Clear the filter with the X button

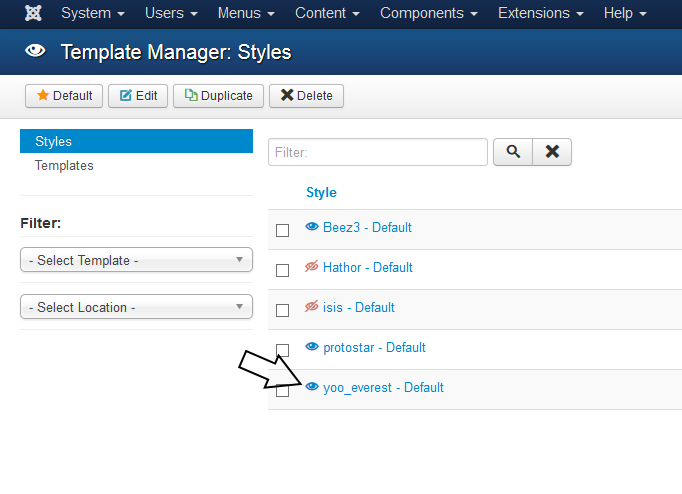point(551,152)
